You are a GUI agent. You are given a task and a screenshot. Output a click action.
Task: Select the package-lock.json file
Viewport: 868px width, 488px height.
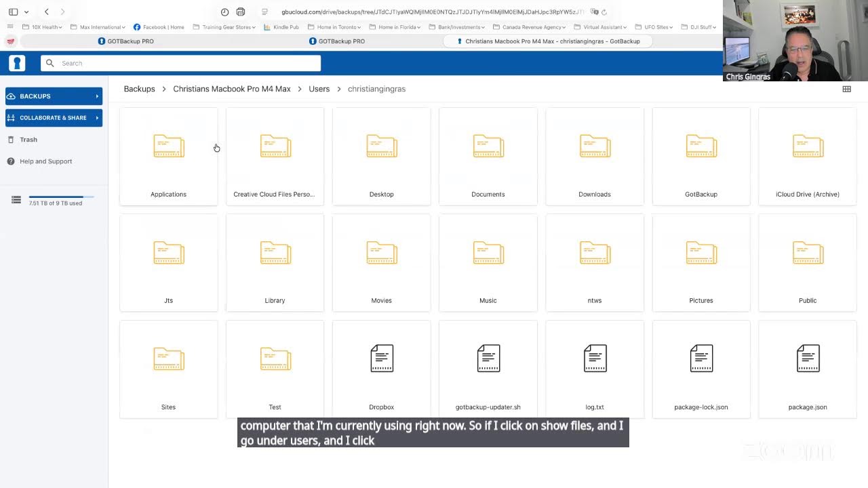pyautogui.click(x=701, y=369)
